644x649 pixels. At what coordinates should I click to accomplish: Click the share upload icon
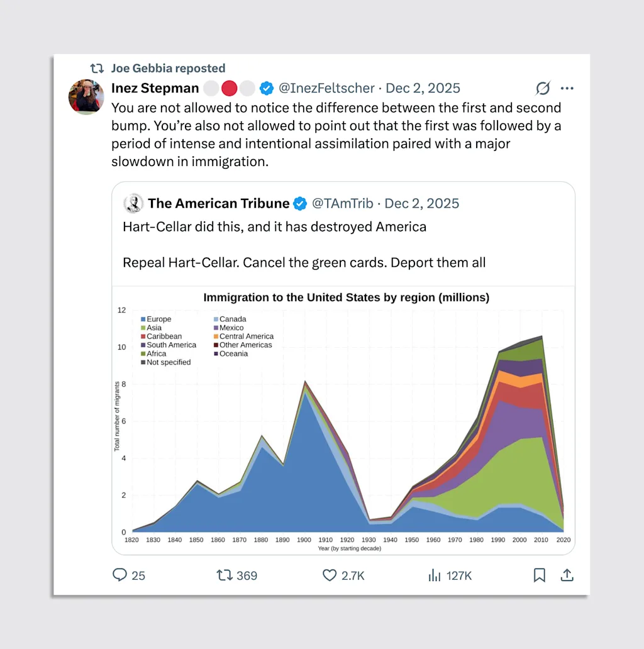pyautogui.click(x=566, y=575)
